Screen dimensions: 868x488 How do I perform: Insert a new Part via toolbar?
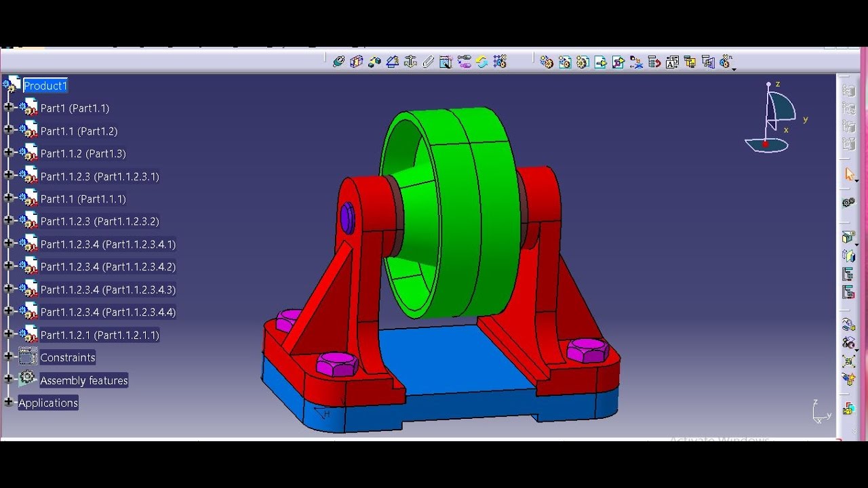point(583,62)
